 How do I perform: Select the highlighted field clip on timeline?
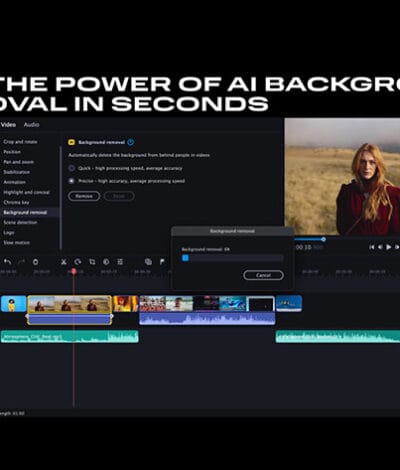[69, 304]
